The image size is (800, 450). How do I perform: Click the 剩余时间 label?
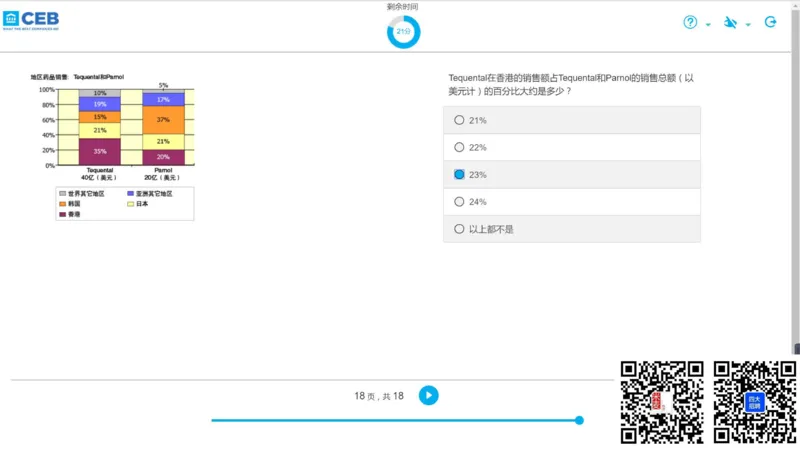pyautogui.click(x=403, y=7)
